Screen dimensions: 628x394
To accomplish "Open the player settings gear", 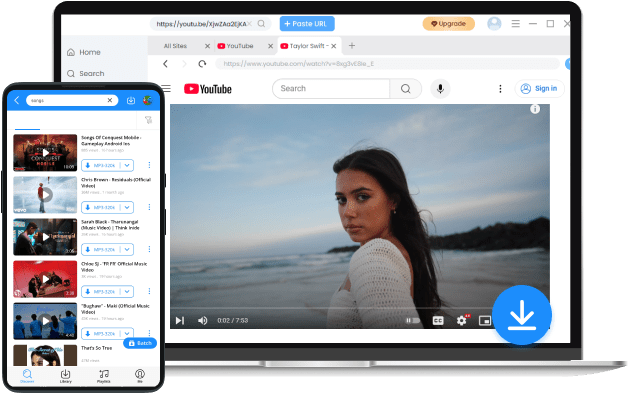I will point(462,320).
